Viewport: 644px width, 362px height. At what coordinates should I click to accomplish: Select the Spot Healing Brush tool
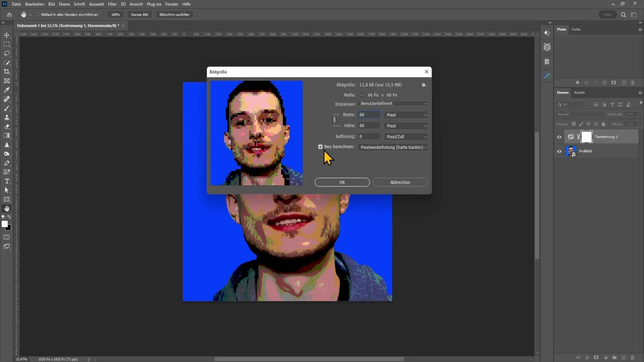pos(7,99)
